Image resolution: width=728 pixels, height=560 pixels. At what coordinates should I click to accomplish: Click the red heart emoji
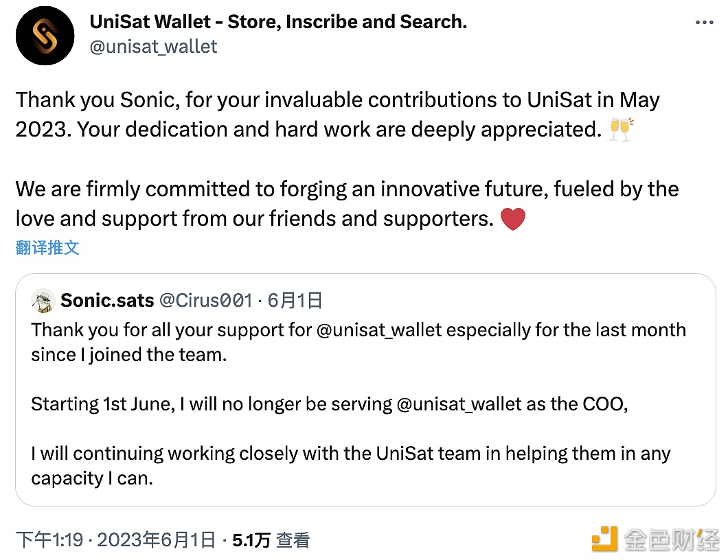tap(513, 219)
